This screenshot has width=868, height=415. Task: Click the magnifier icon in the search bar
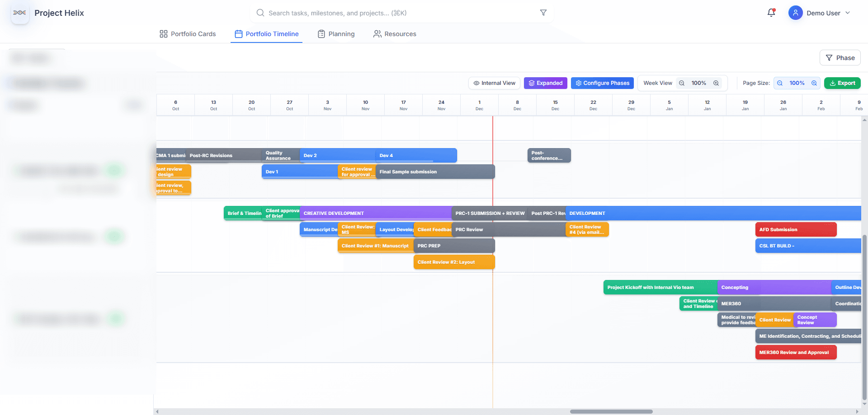260,13
